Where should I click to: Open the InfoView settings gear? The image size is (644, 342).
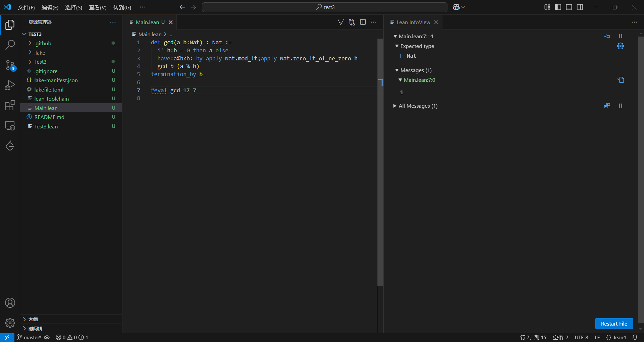click(x=621, y=46)
